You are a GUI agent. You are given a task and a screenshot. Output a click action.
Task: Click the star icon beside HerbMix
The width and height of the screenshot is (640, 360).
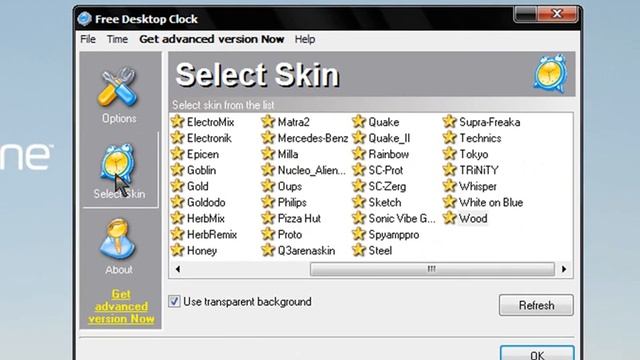178,218
